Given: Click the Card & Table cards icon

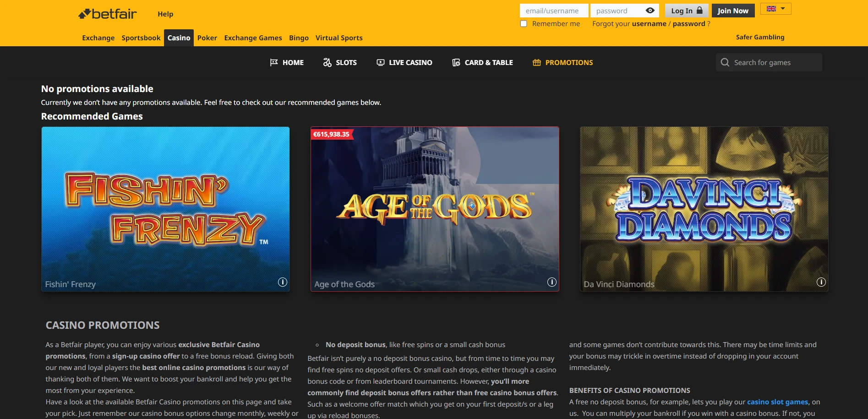Looking at the screenshot, I should [456, 62].
